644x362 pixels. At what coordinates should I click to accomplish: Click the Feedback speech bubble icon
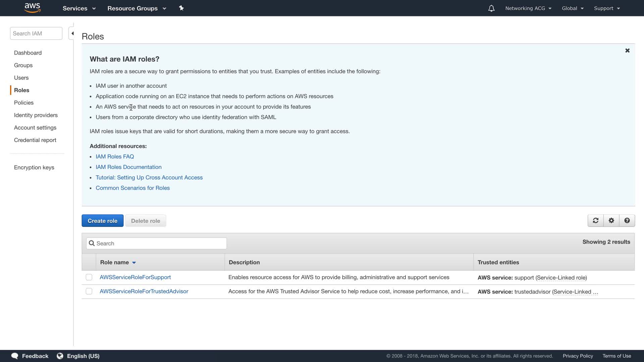click(15, 356)
